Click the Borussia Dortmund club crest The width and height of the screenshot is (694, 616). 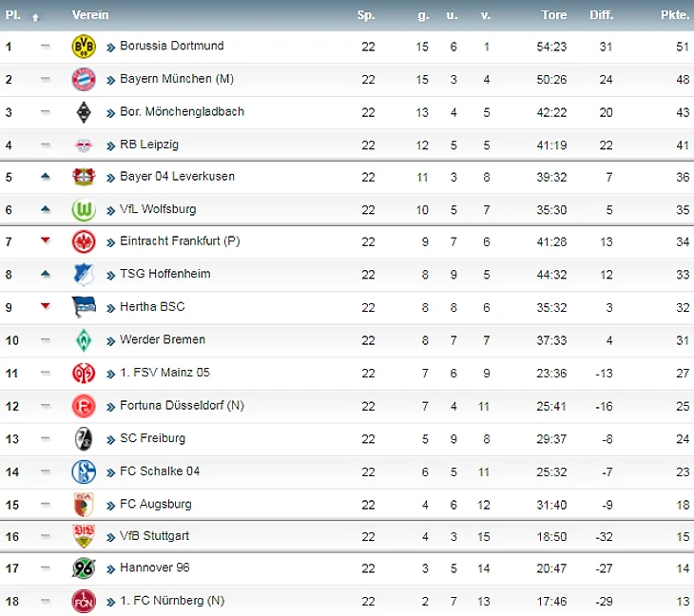[x=84, y=46]
